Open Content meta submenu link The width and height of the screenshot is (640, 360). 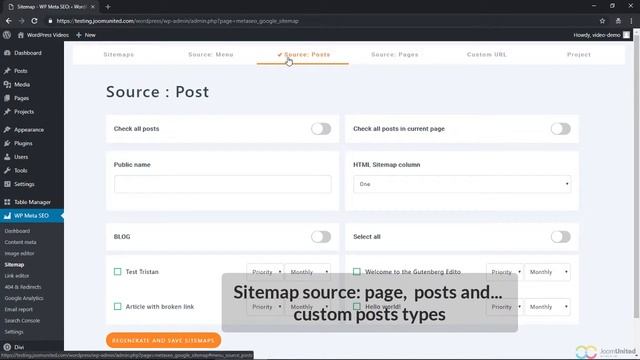point(20,242)
